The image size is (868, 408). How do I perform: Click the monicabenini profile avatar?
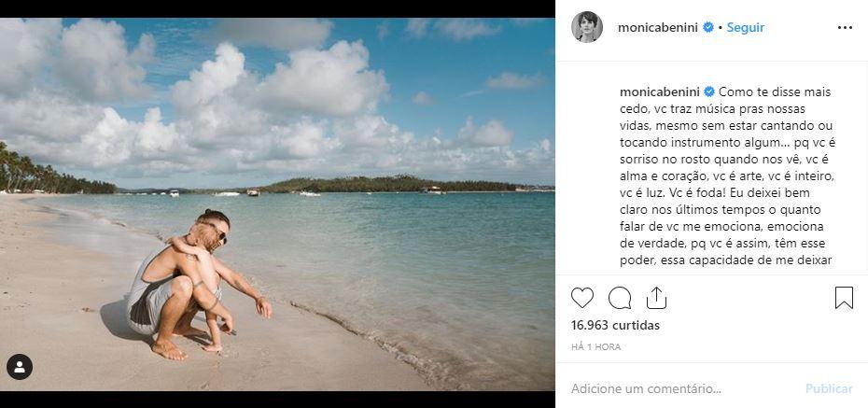click(x=587, y=27)
